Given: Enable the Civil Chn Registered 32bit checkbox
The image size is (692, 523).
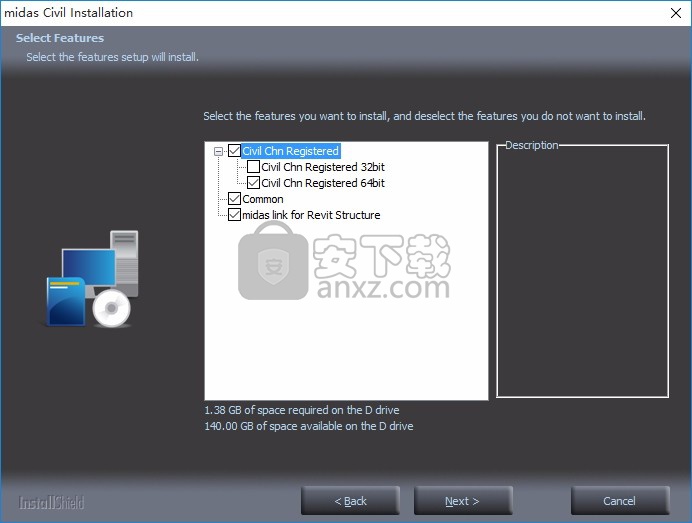Looking at the screenshot, I should click(253, 167).
